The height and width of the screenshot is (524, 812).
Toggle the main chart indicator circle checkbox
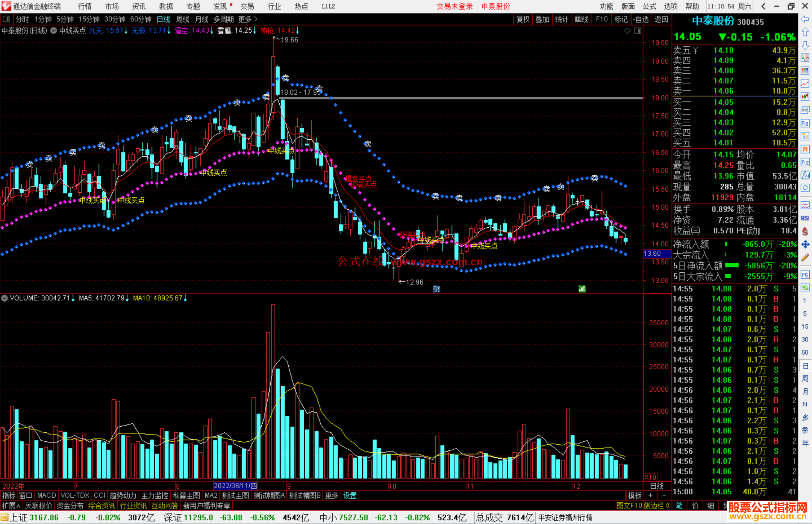[54, 30]
